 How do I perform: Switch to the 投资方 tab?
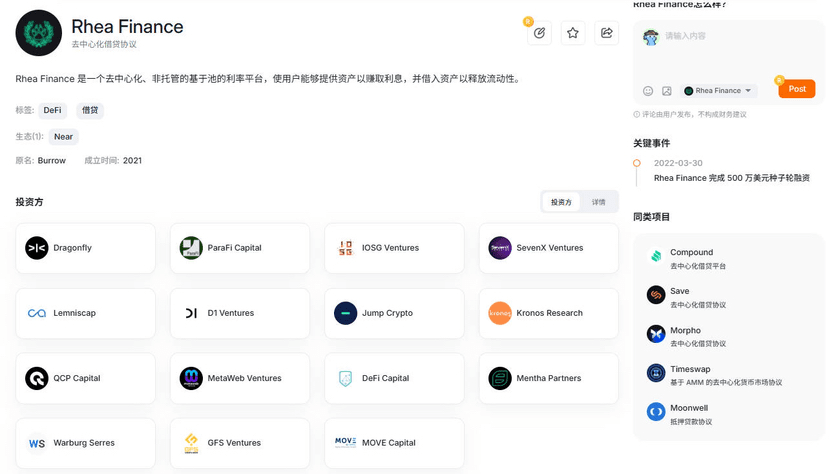click(561, 202)
